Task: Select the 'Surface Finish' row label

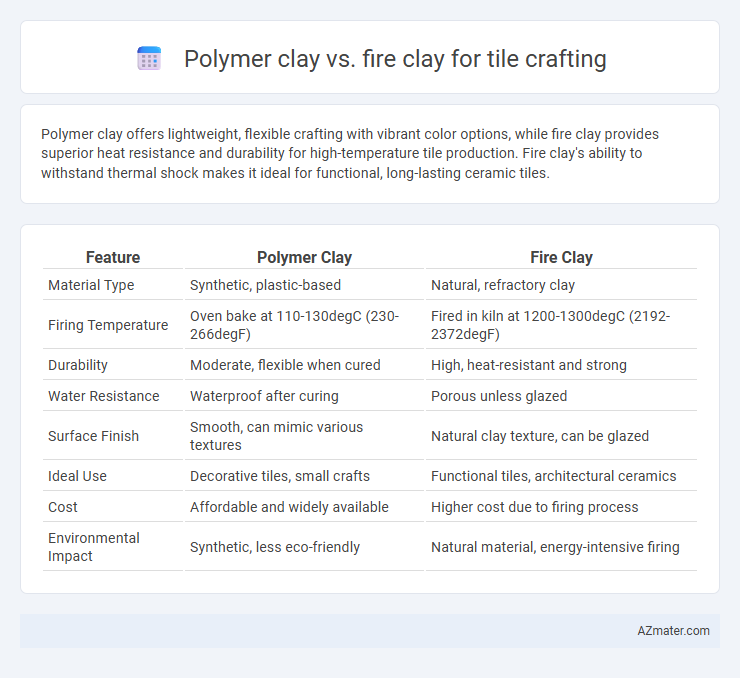Action: tap(93, 436)
